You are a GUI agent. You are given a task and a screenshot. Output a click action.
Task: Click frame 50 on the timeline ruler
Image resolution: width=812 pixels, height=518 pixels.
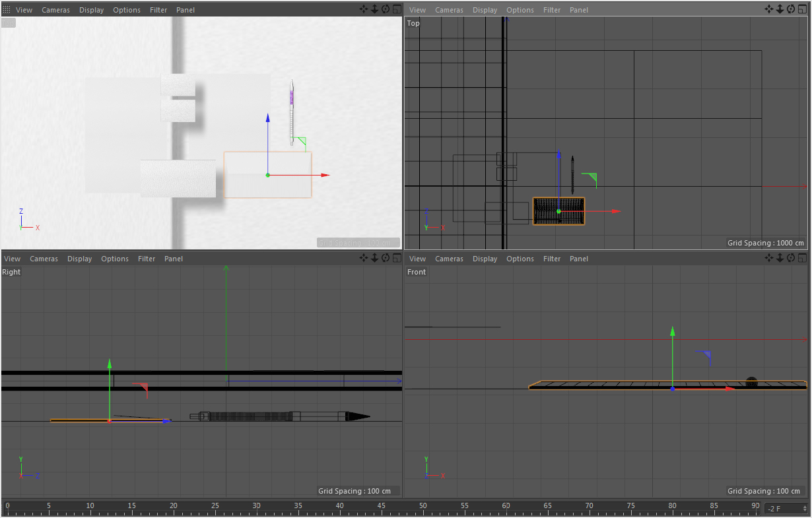click(423, 507)
